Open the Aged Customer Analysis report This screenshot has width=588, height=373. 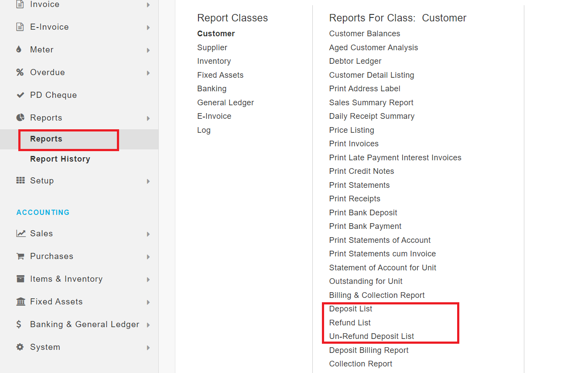pos(373,48)
